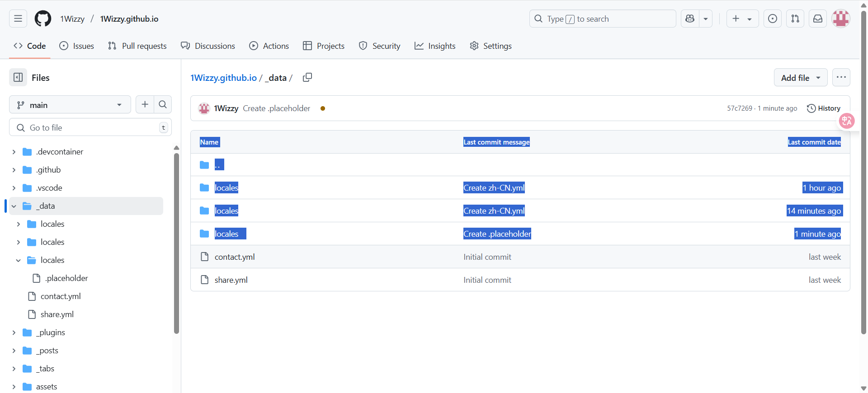Open the 1Wizzy commit author link
The image size is (868, 393).
226,108
